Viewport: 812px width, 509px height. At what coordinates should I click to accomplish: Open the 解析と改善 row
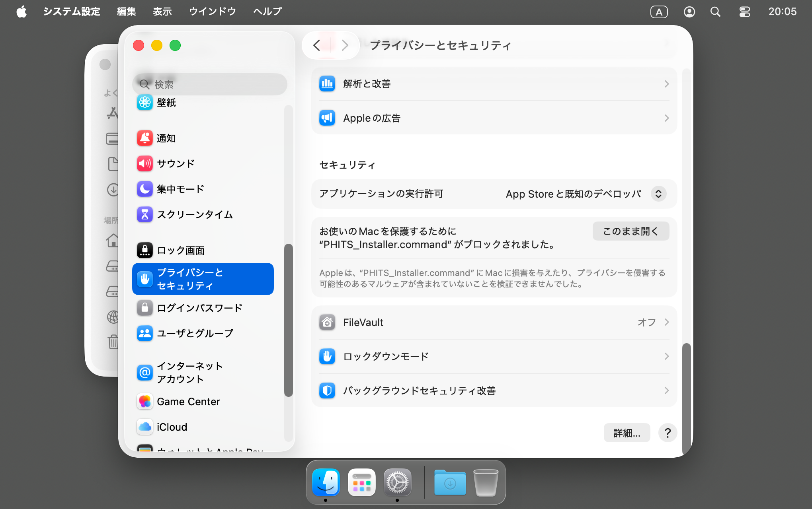tap(494, 84)
